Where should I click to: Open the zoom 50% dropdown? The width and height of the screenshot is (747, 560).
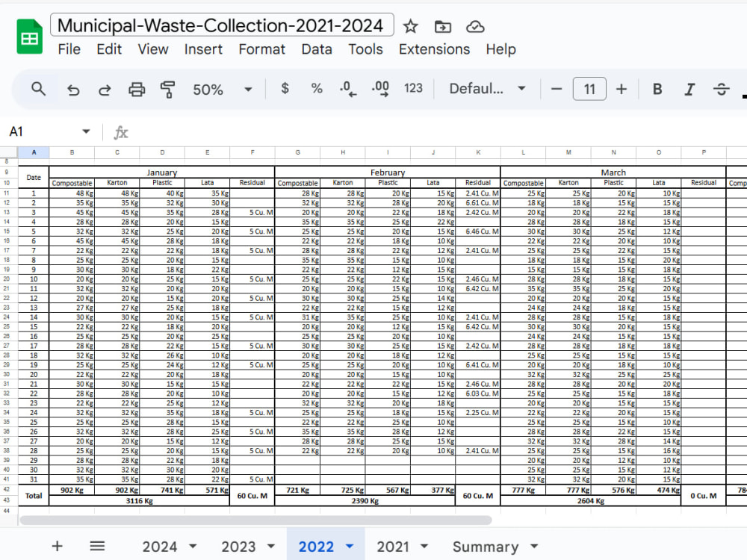[222, 90]
